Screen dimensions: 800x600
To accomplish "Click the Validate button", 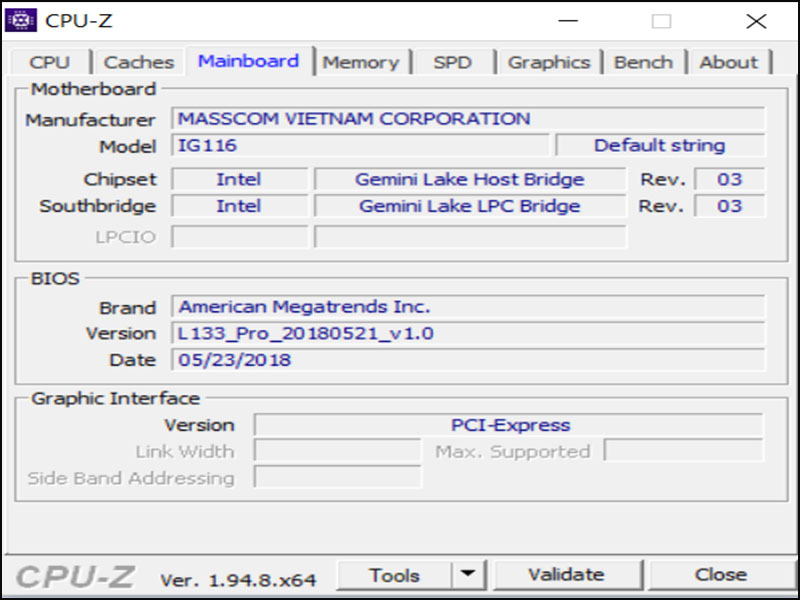I will click(x=567, y=575).
